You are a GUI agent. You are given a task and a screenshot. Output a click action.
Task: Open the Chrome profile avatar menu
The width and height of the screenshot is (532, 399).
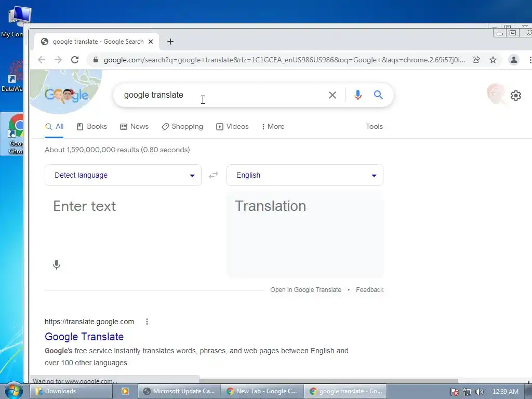coord(514,60)
